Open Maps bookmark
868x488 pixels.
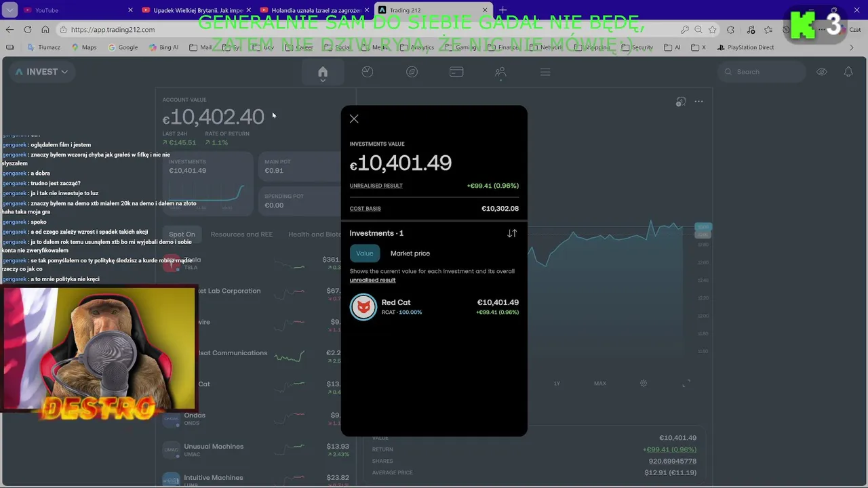coord(83,47)
